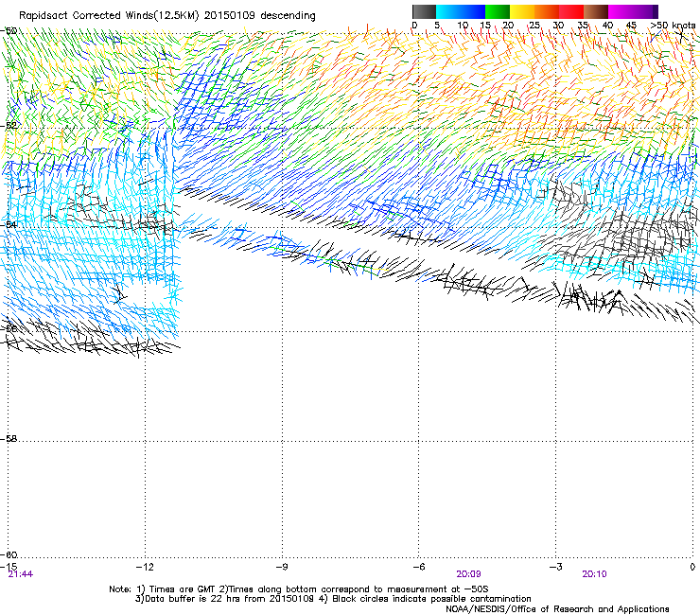Viewport: 700px width, 615px height.
Task: Click the 'Times are GMT' note line
Action: click(299, 589)
